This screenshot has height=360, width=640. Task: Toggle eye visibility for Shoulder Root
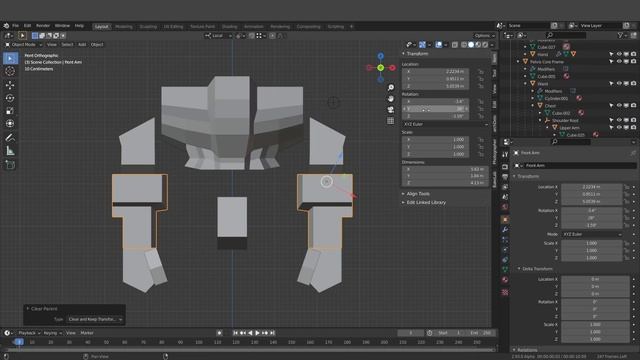pos(619,120)
